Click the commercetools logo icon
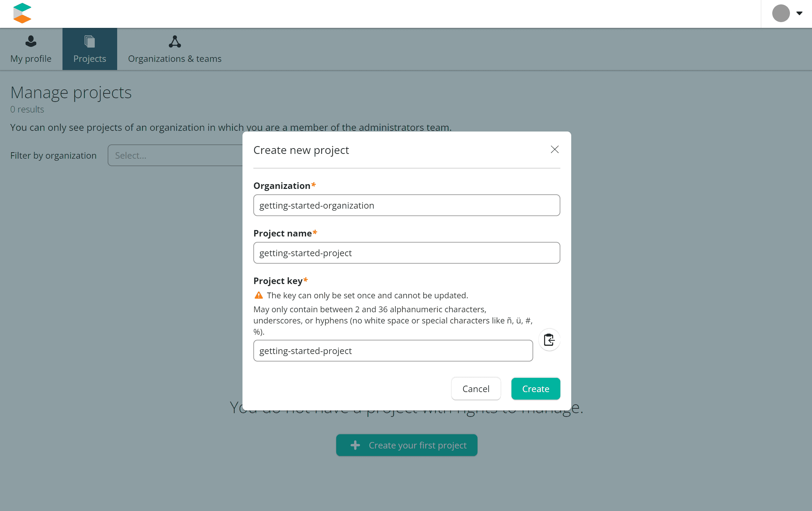812x511 pixels. 22,13
